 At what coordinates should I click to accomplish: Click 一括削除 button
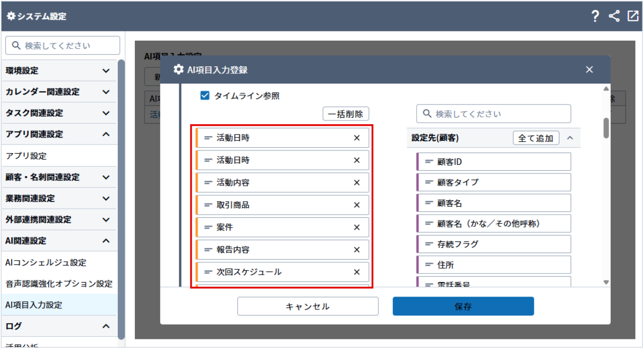click(x=346, y=114)
